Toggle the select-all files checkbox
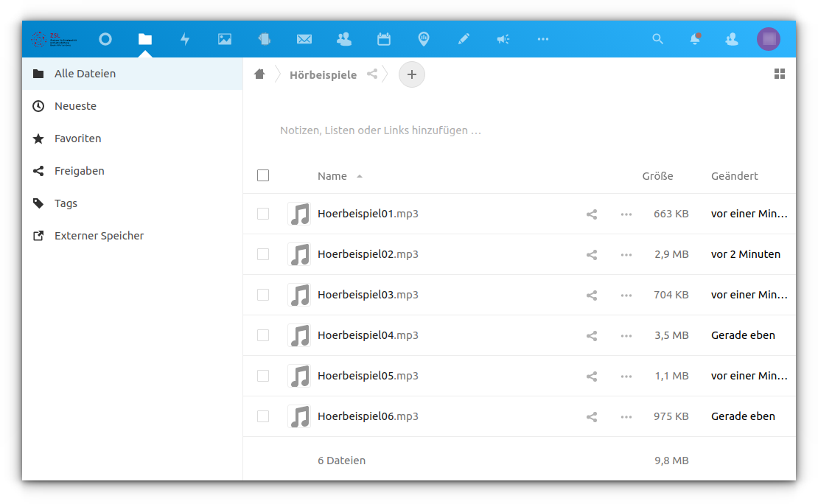Screen dimensions: 818x504 (x=263, y=175)
